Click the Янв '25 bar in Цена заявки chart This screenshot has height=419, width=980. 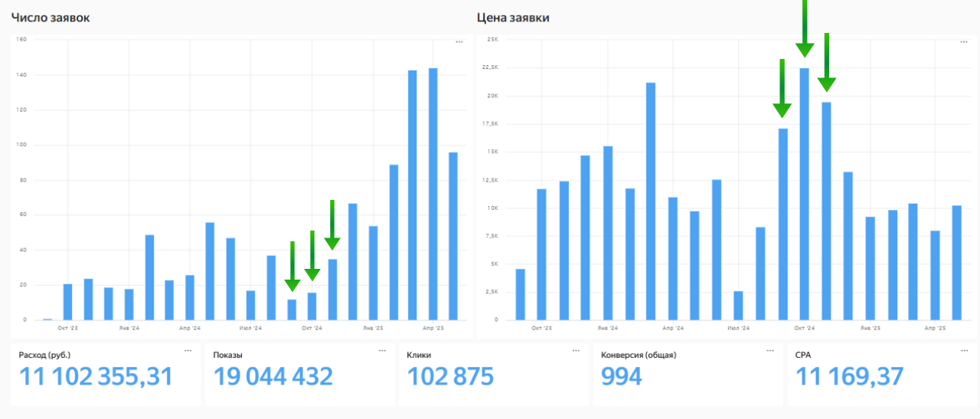pyautogui.click(x=871, y=269)
